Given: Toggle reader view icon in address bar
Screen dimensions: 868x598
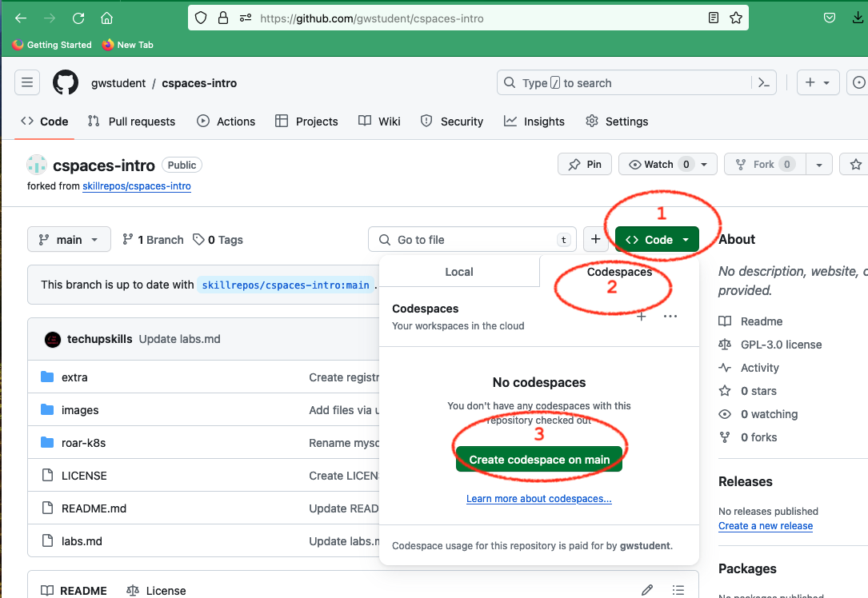Looking at the screenshot, I should click(714, 18).
